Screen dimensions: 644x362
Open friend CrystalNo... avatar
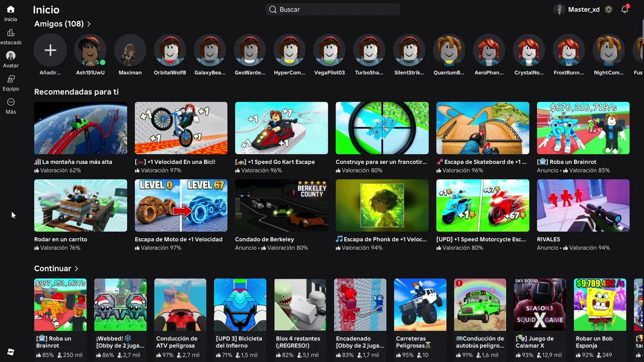[529, 50]
